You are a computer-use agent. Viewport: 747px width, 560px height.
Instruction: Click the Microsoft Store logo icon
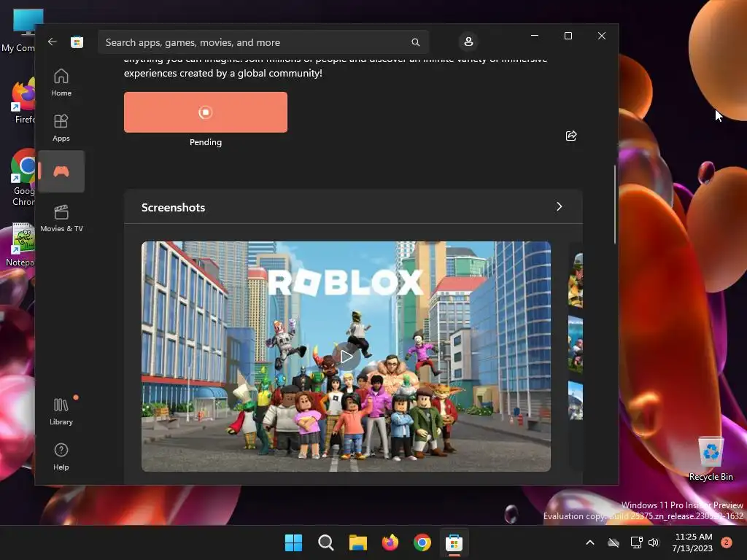[x=77, y=42]
